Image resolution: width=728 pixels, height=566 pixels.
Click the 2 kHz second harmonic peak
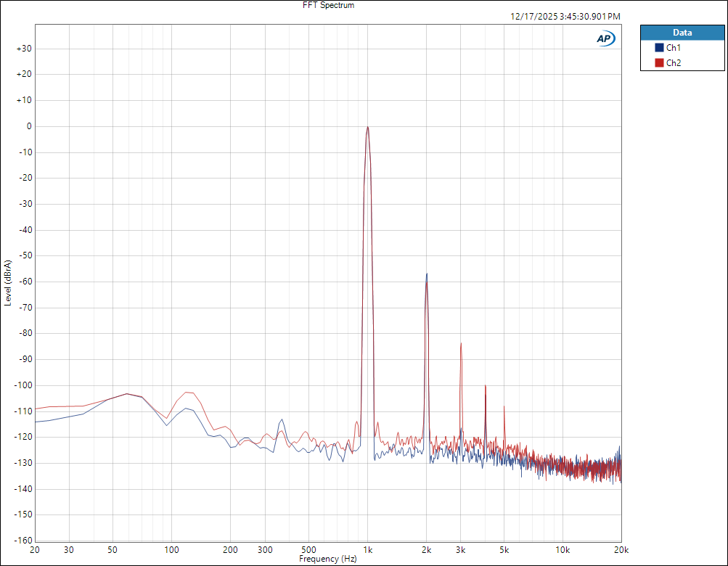(427, 275)
